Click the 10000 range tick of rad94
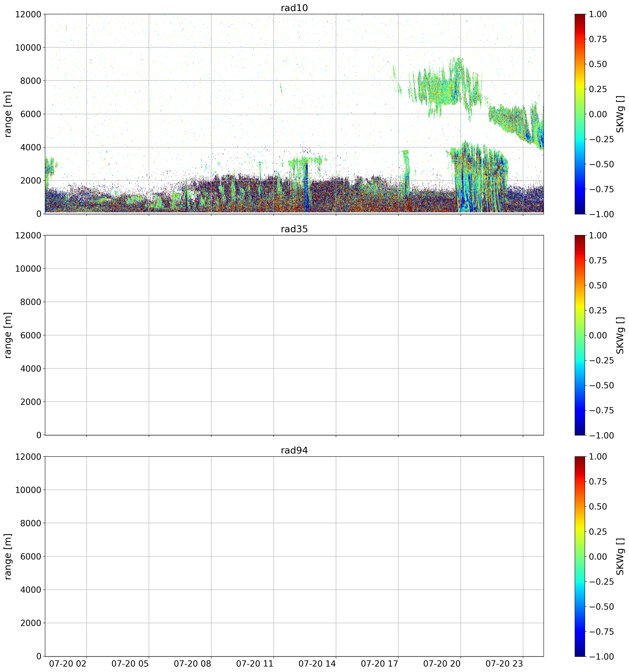Image resolution: width=629 pixels, height=672 pixels. [28, 490]
